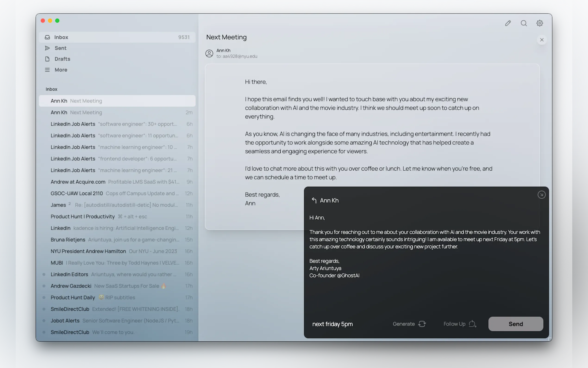
Task: Open search with magnifier icon
Action: pos(524,23)
